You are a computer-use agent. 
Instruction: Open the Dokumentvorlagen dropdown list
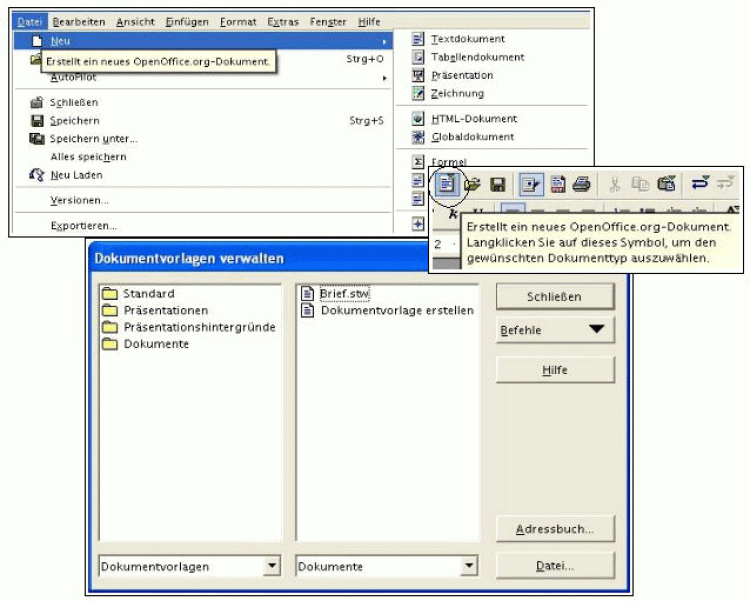(x=271, y=566)
